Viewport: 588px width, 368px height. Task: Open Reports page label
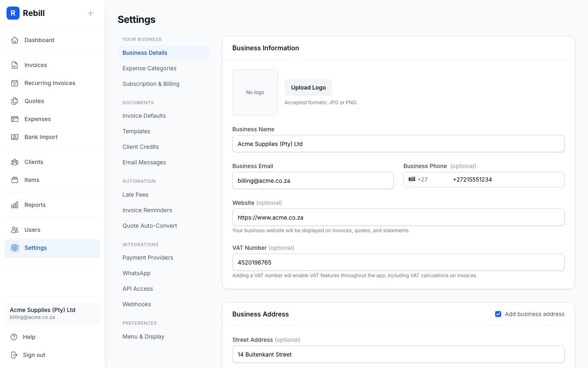35,205
